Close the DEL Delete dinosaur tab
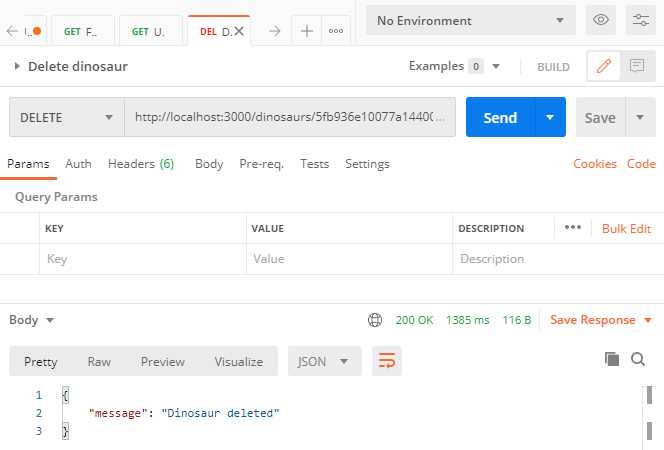This screenshot has height=450, width=664. coord(239,31)
